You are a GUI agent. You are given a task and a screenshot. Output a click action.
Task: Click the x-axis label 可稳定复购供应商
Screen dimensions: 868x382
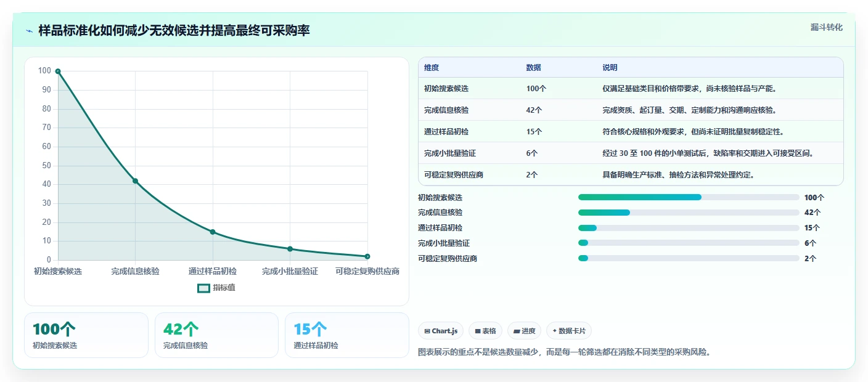tap(367, 271)
